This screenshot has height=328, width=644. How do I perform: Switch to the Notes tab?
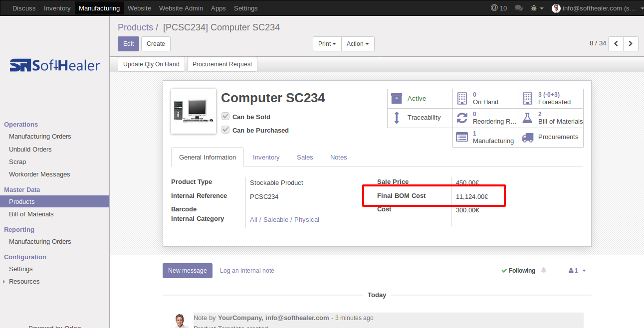[338, 157]
